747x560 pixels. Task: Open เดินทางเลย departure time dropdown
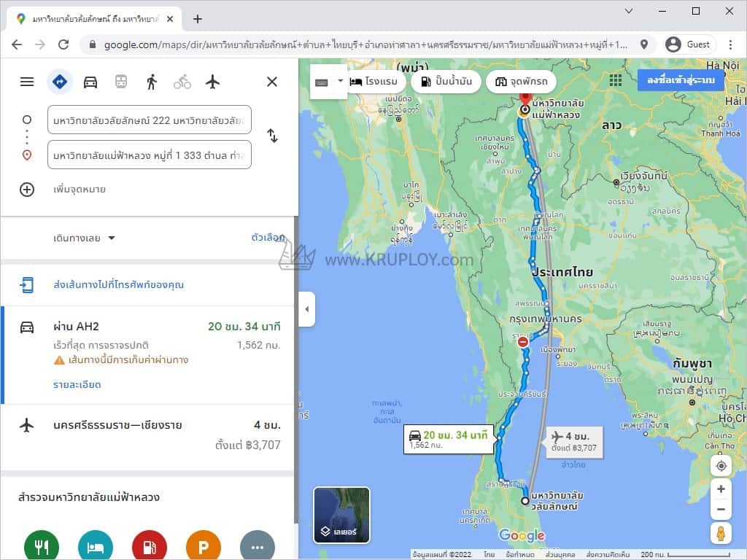(84, 238)
